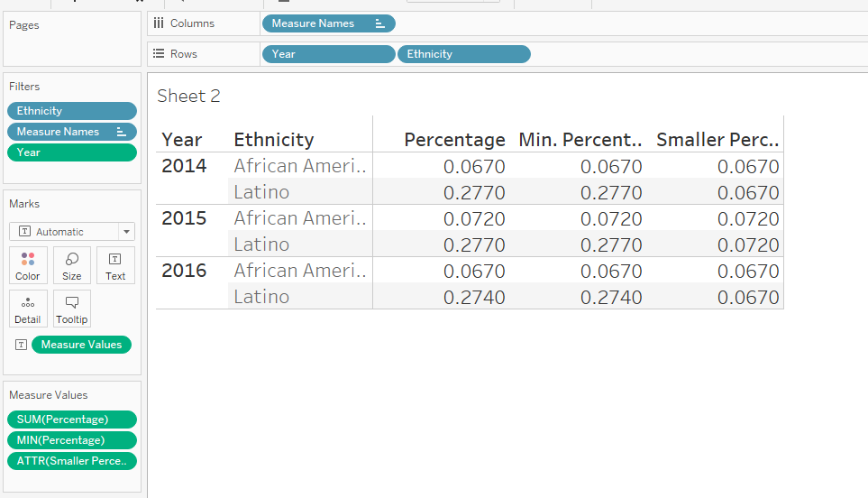Viewport: 868px width, 498px height.
Task: Click the Detail marks button
Action: point(27,309)
